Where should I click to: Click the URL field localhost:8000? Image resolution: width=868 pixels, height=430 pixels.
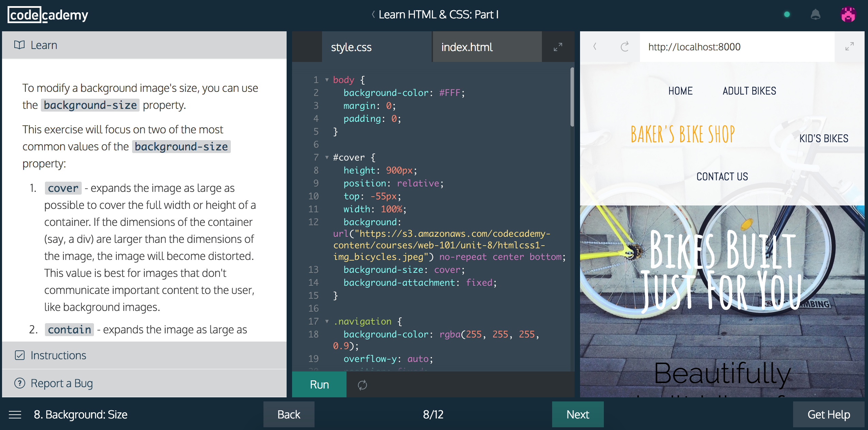pyautogui.click(x=737, y=47)
